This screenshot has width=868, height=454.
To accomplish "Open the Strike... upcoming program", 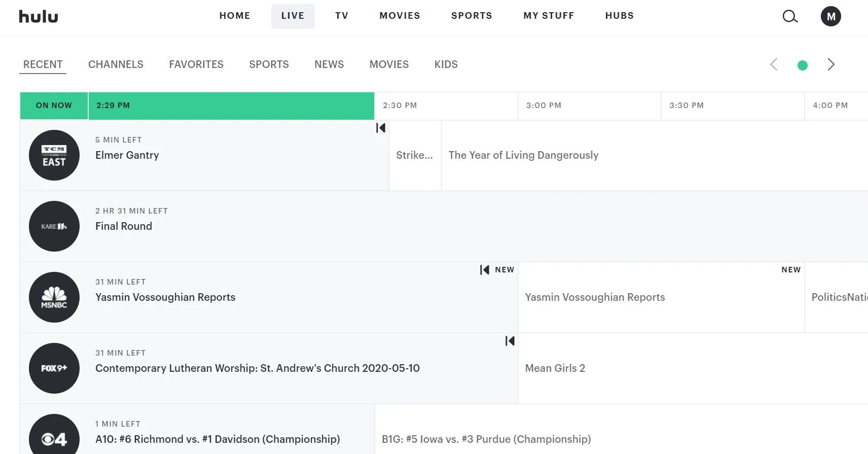I will click(x=415, y=155).
